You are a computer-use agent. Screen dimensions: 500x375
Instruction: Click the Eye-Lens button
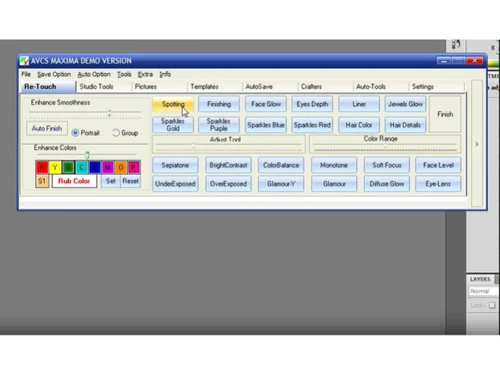click(x=438, y=184)
